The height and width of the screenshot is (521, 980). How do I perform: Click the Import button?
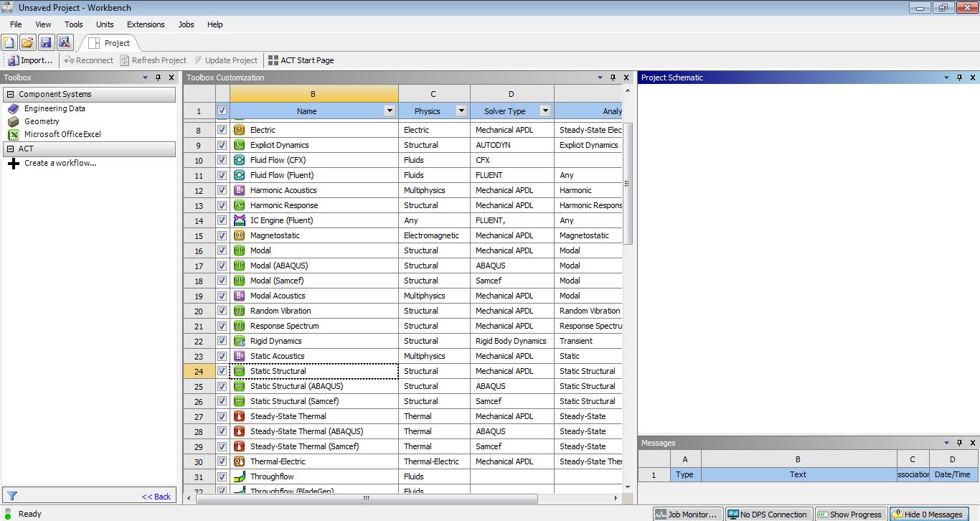coord(30,60)
